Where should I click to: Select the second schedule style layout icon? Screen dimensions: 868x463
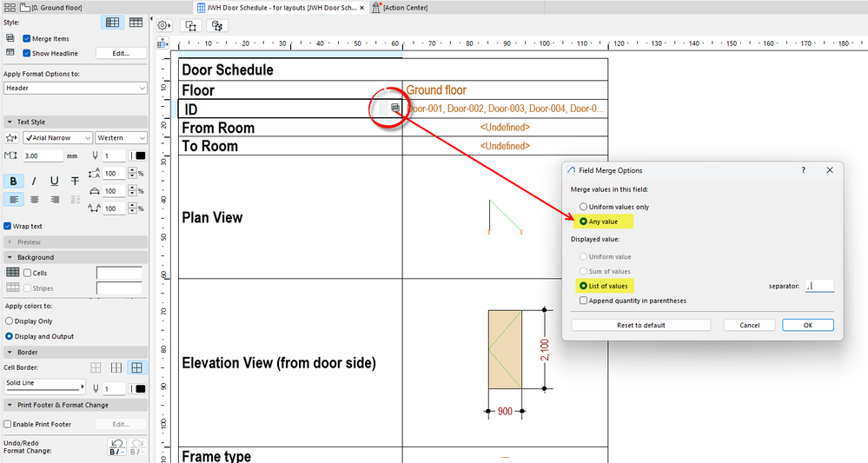(x=136, y=22)
